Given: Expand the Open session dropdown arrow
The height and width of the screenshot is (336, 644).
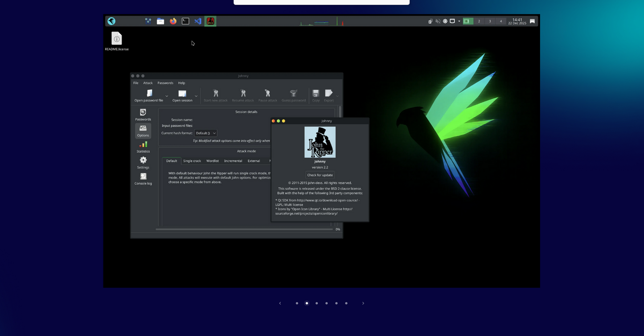Looking at the screenshot, I should tap(196, 96).
